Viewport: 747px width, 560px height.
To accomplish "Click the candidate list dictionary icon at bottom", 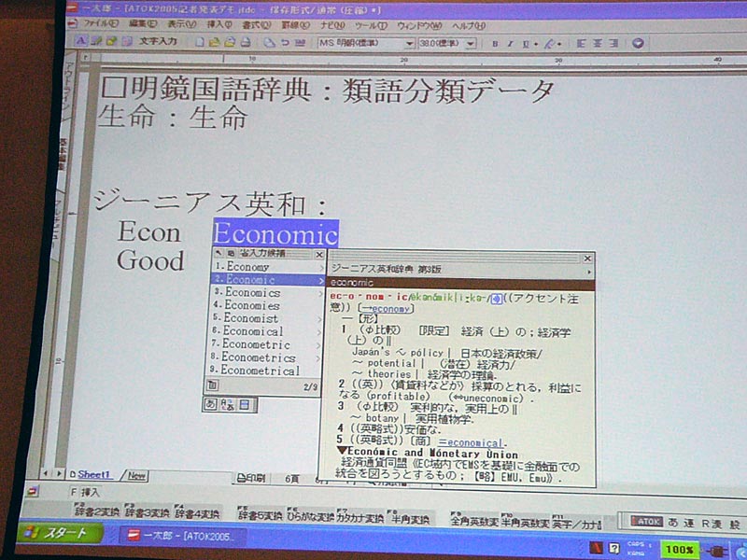I will click(x=213, y=385).
